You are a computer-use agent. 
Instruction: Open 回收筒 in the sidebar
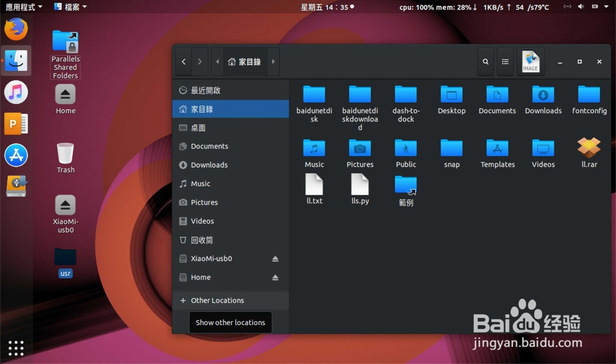pos(230,240)
